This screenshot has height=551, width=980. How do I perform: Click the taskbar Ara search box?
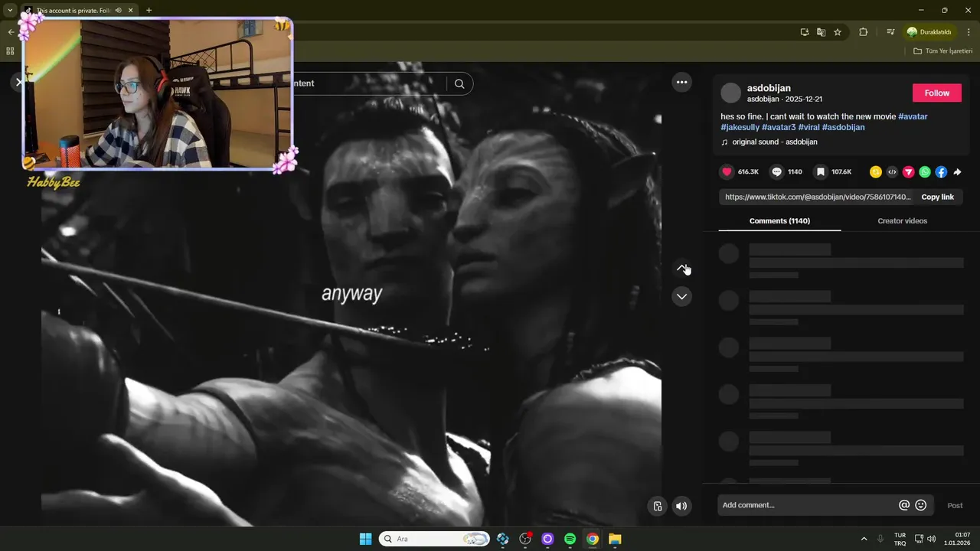[435, 539]
